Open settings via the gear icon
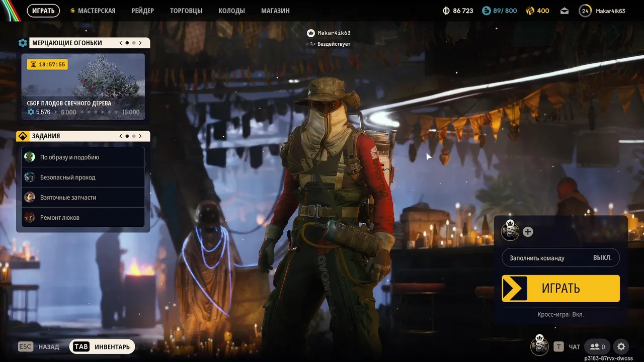The image size is (644, 362). coord(621,346)
